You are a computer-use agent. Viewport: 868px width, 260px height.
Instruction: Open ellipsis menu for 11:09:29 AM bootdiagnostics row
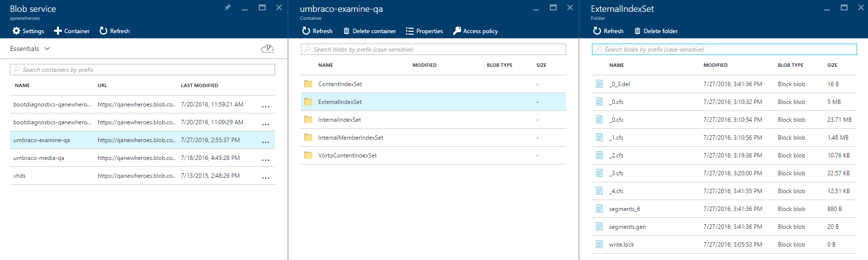pyautogui.click(x=266, y=124)
